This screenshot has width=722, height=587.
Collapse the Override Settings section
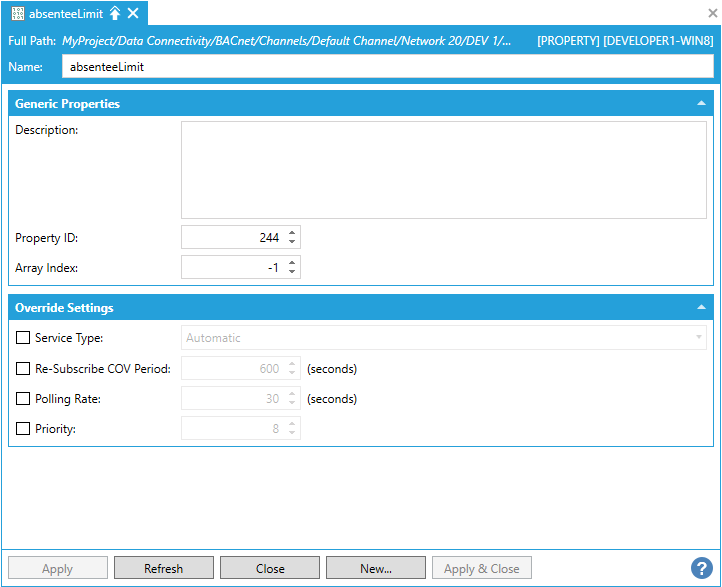click(701, 308)
